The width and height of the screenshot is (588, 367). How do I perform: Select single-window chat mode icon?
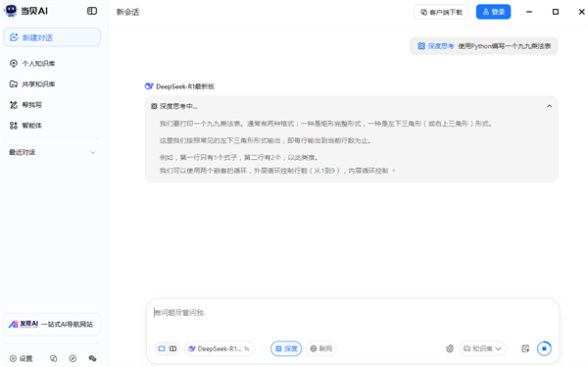click(162, 348)
